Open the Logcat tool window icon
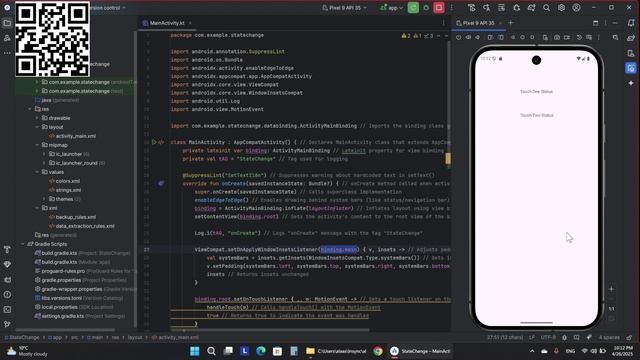Viewport: 640px width, 360px height. [7, 280]
